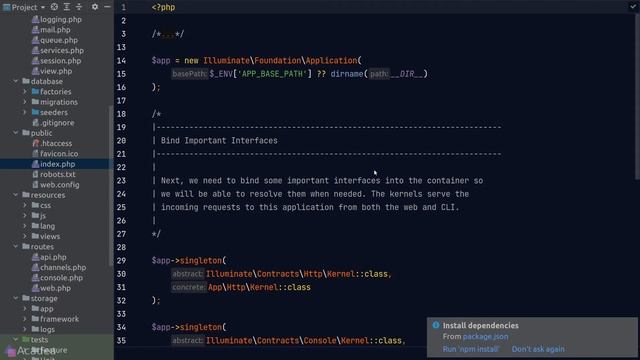This screenshot has width=640, height=360.
Task: Select favicon.ico file
Action: (x=59, y=153)
